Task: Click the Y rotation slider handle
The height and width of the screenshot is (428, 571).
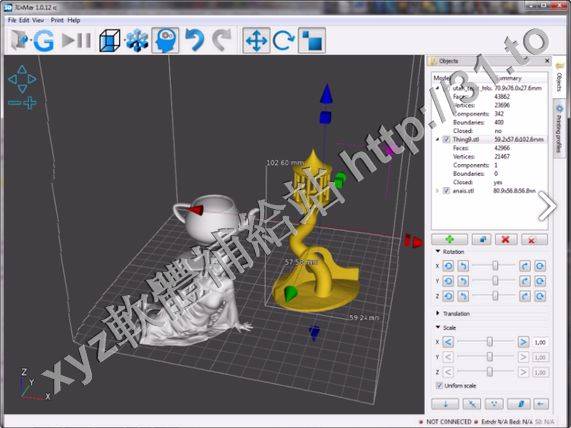Action: (x=495, y=281)
